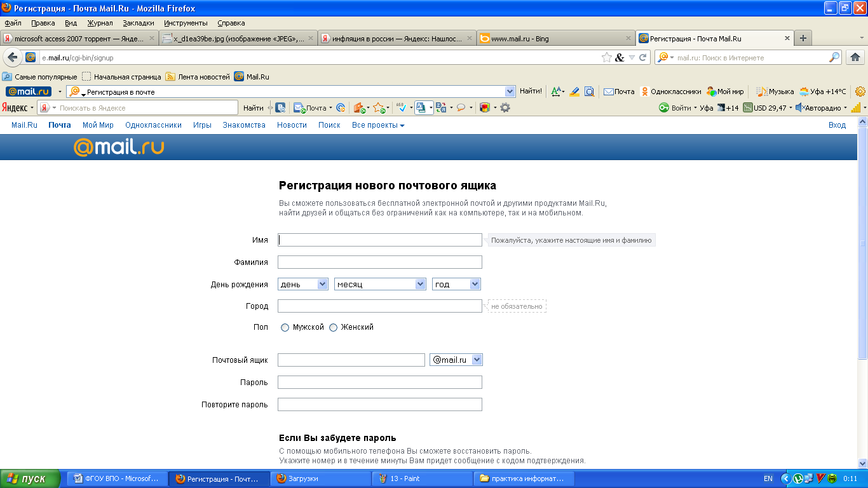Go back using the browser back arrow
This screenshot has height=488, width=868.
pyautogui.click(x=13, y=57)
